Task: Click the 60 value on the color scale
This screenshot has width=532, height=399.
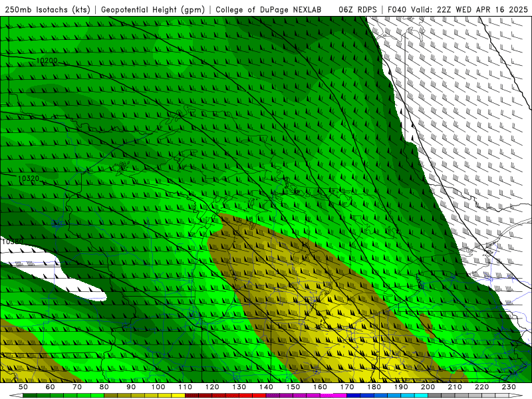Action: click(x=51, y=387)
